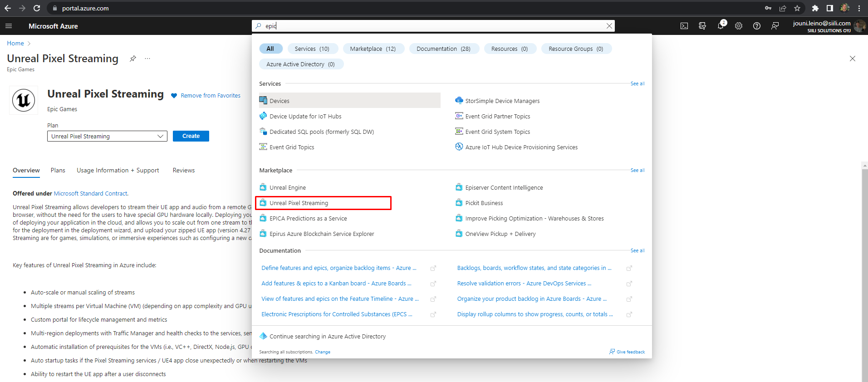Open Directories and subscriptions filter icon

point(702,26)
